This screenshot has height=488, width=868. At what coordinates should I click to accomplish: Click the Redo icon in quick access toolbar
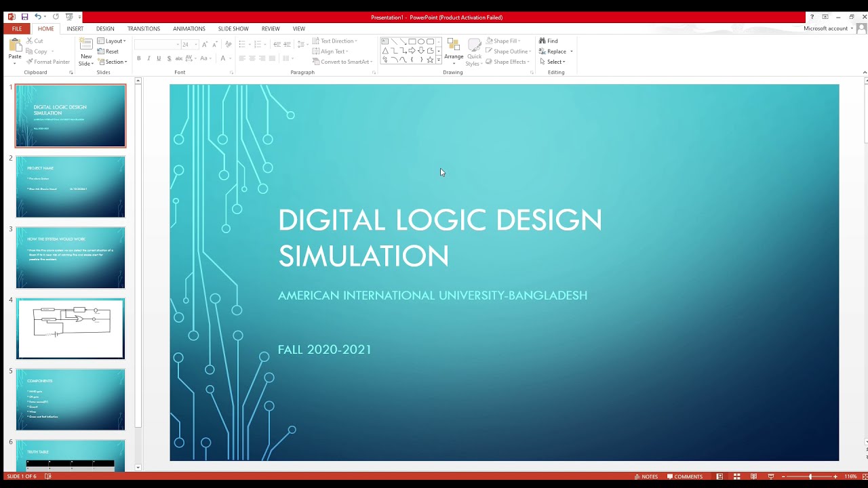[56, 17]
